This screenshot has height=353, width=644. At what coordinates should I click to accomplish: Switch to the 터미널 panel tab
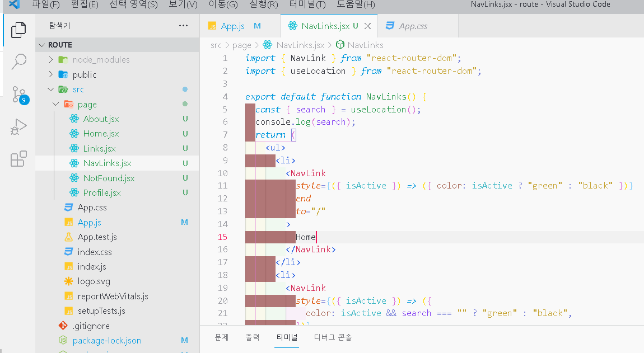(x=287, y=337)
